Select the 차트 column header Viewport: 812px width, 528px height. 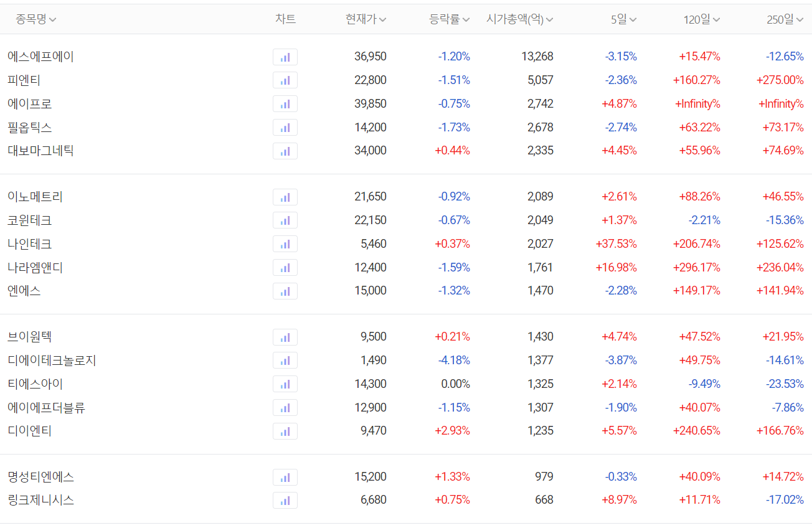[285, 19]
